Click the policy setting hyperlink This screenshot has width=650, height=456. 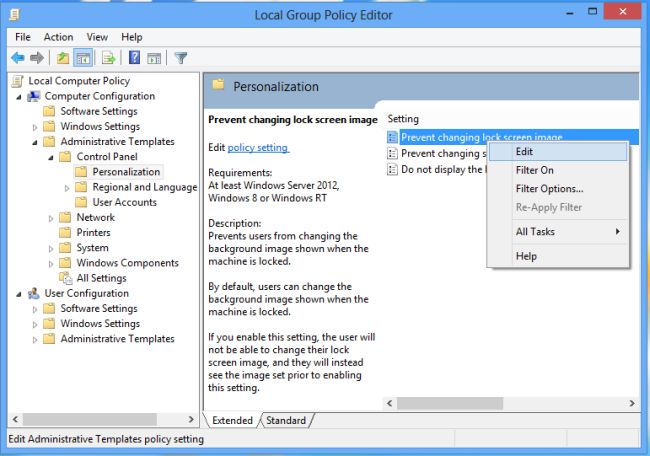[258, 148]
